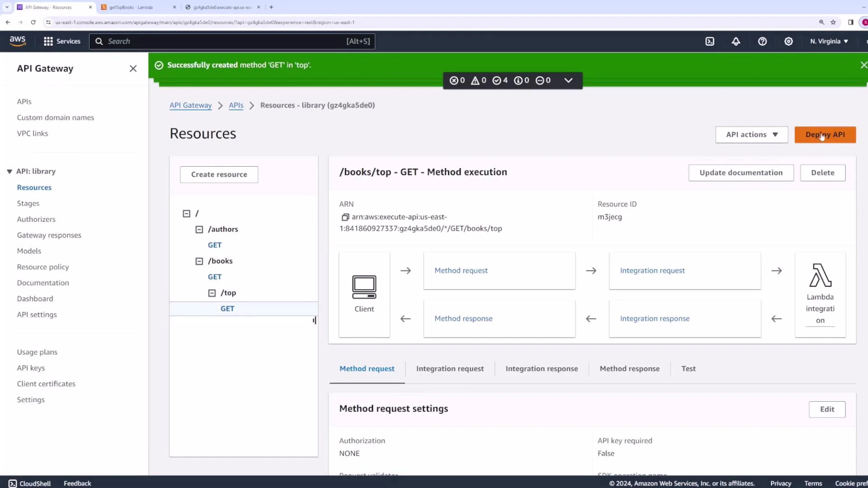Switch to the Test tab
Viewport: 868px width, 488px height.
pos(688,368)
